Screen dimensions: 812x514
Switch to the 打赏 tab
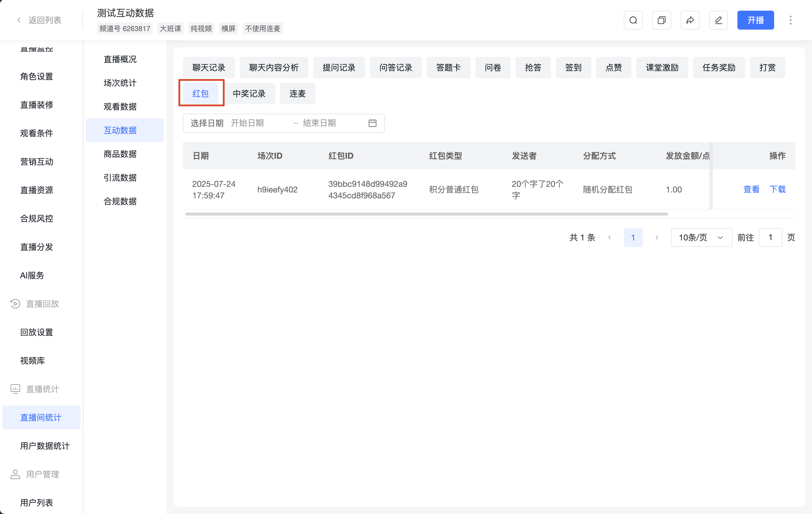point(767,68)
